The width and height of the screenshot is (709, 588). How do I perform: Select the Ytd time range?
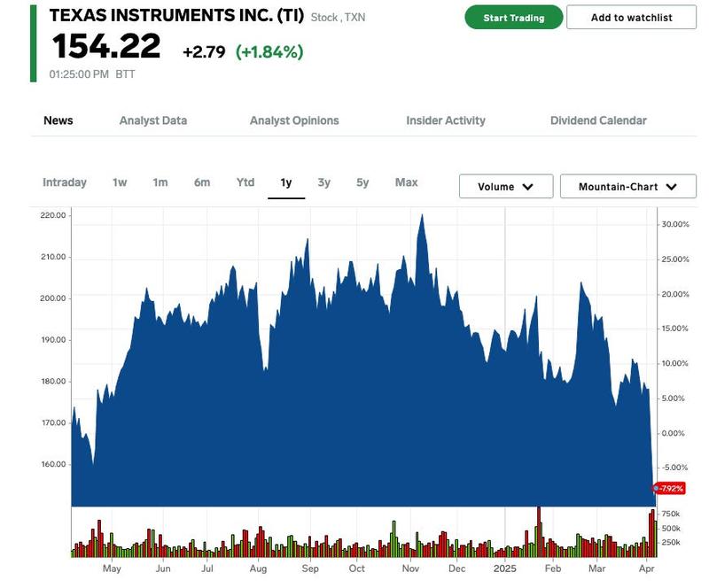coord(245,182)
